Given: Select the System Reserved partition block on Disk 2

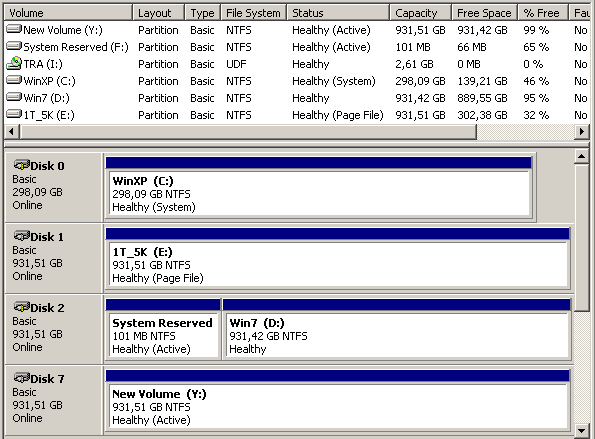Looking at the screenshot, I should point(163,329).
